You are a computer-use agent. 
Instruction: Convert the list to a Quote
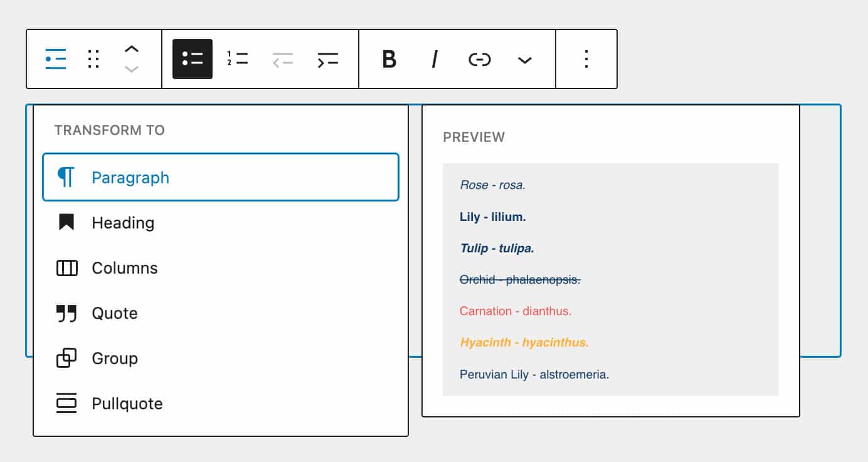tap(115, 313)
